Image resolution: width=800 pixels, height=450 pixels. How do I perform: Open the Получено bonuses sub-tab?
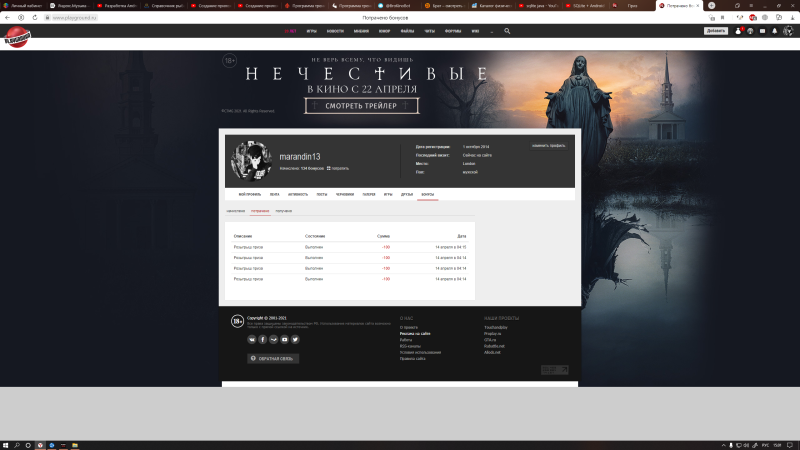click(284, 211)
